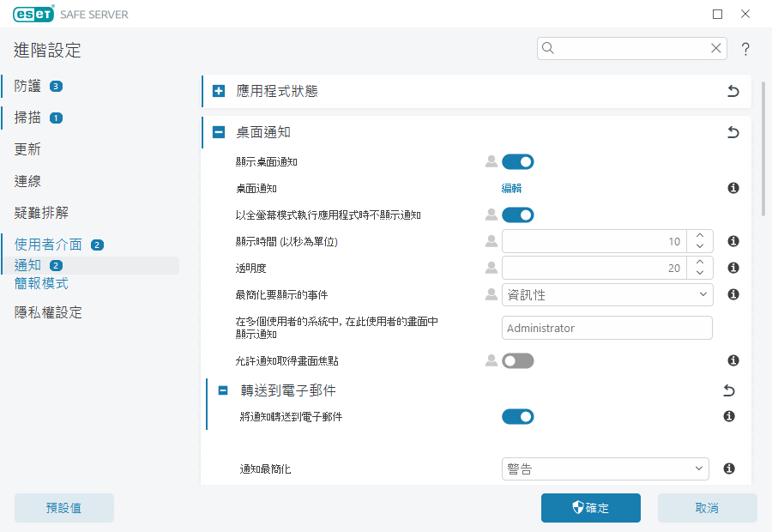Open the 資訊性 event dropdown
The image size is (772, 532).
click(x=605, y=294)
